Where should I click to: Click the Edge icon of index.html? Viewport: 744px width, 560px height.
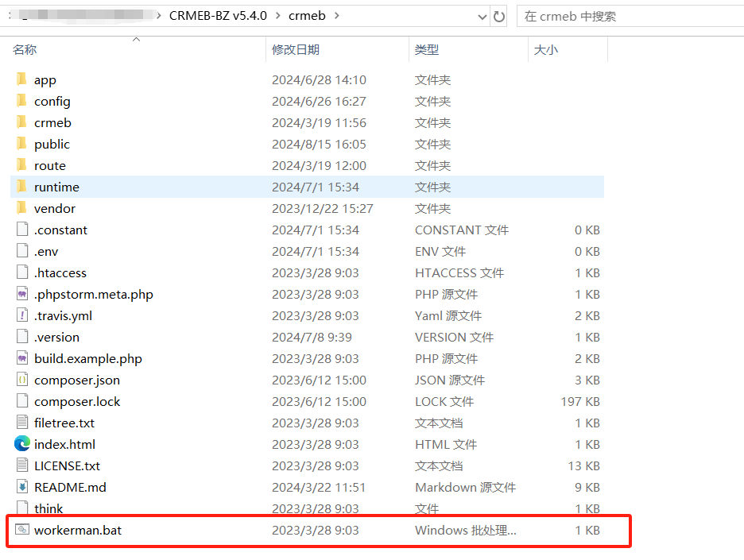(x=22, y=444)
